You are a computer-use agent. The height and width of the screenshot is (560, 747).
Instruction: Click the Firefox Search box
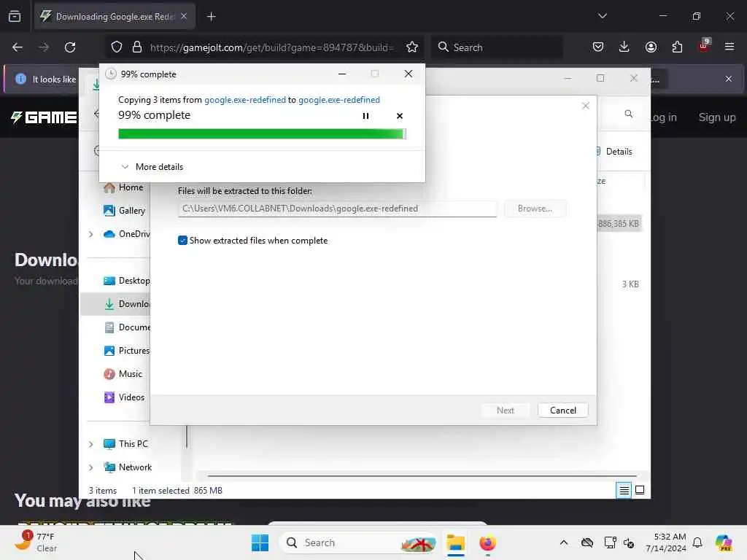(x=498, y=47)
